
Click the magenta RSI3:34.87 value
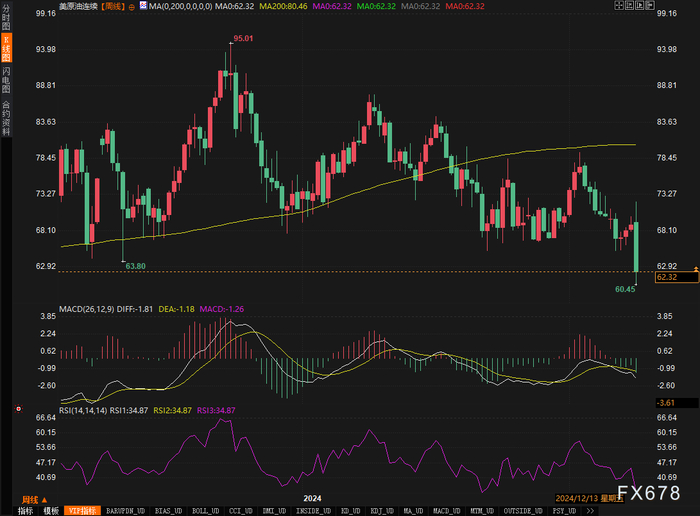216,410
